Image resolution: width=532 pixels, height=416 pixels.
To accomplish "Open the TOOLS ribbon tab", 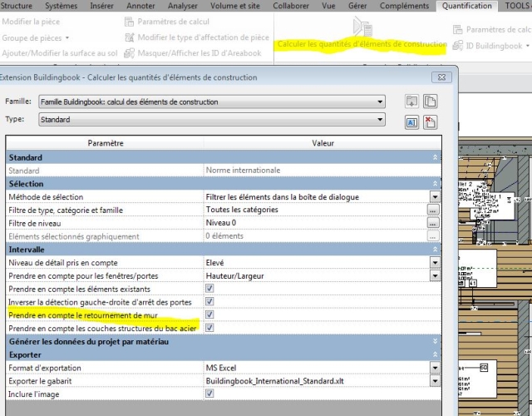I will (517, 6).
